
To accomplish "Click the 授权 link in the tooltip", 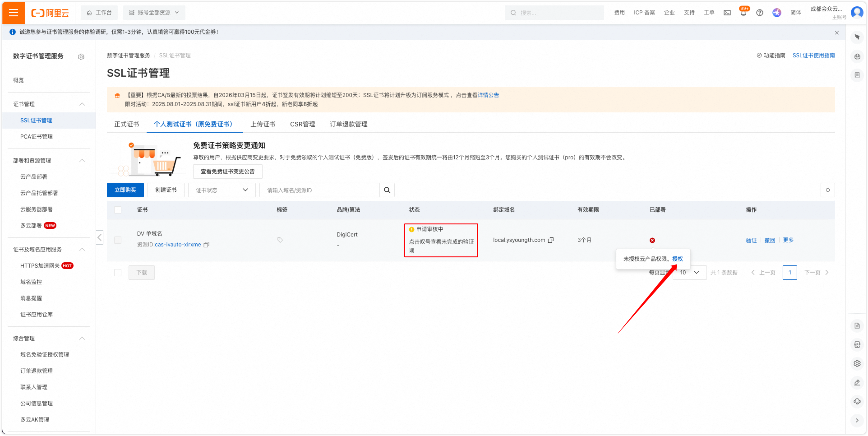I will pos(677,259).
